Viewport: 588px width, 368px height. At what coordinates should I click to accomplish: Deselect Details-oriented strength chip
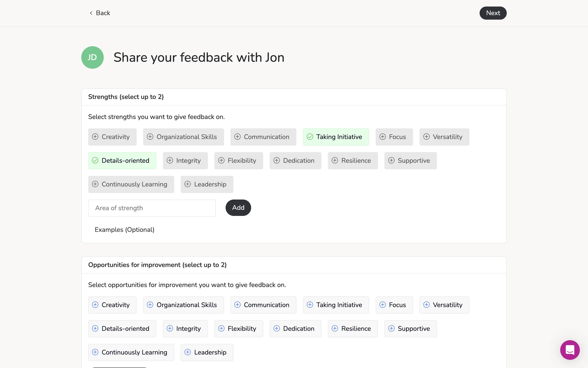click(x=122, y=161)
